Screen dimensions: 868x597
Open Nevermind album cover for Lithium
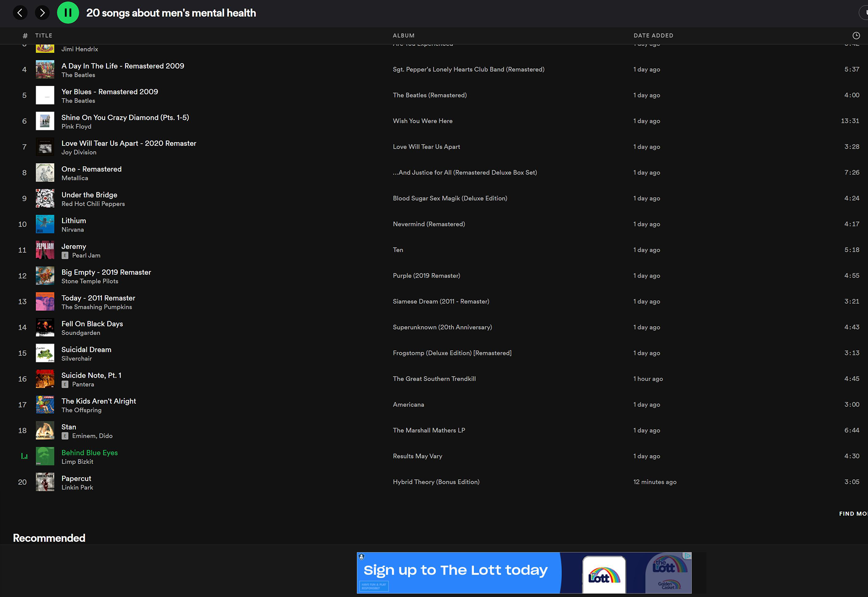[x=45, y=224]
